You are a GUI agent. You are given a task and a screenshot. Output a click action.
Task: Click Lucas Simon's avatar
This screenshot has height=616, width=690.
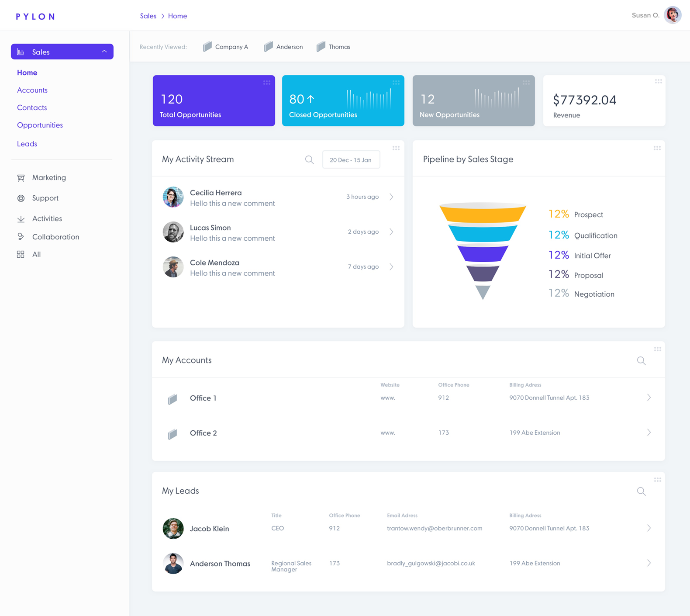tap(173, 232)
